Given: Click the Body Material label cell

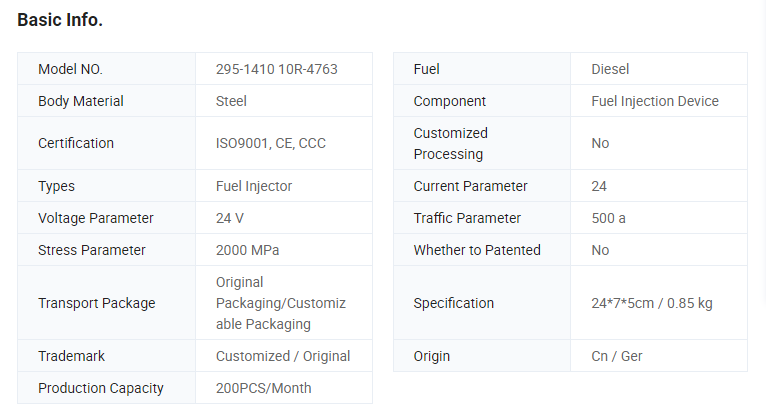Looking at the screenshot, I should [106, 101].
